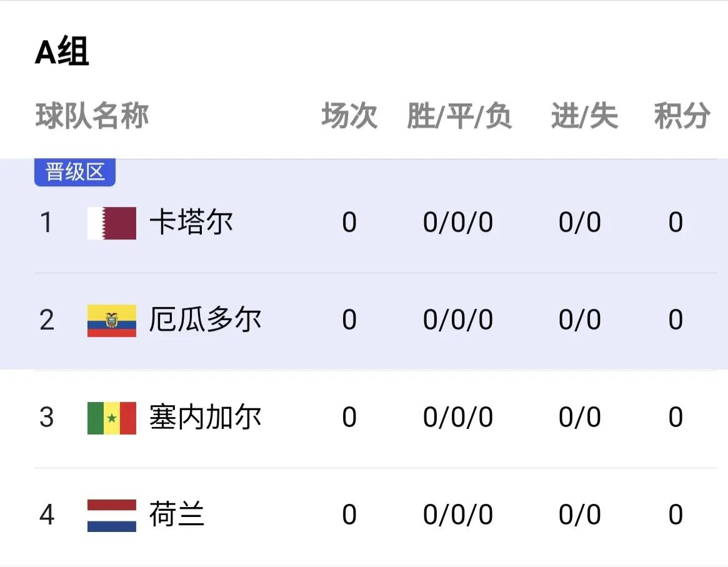728x567 pixels.
Task: Click the maroon section of Qatar's flag
Action: pos(122,223)
